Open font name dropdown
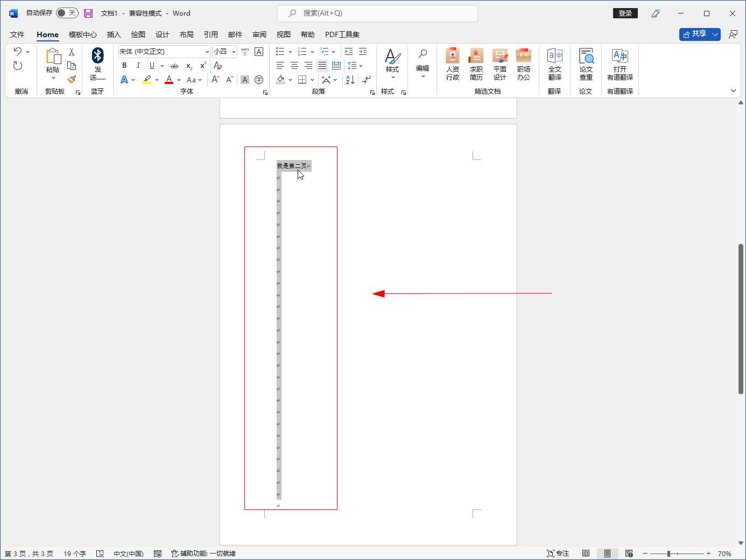 tap(207, 52)
